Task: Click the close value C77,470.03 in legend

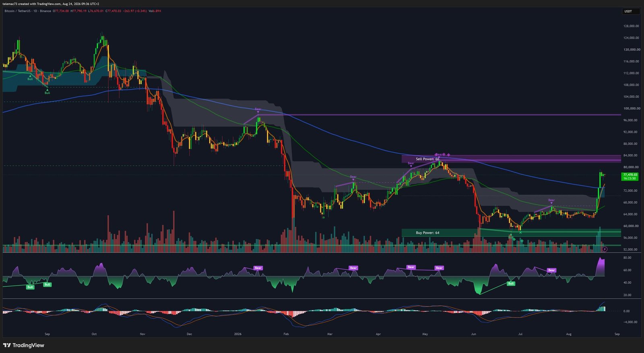Action: [113, 11]
